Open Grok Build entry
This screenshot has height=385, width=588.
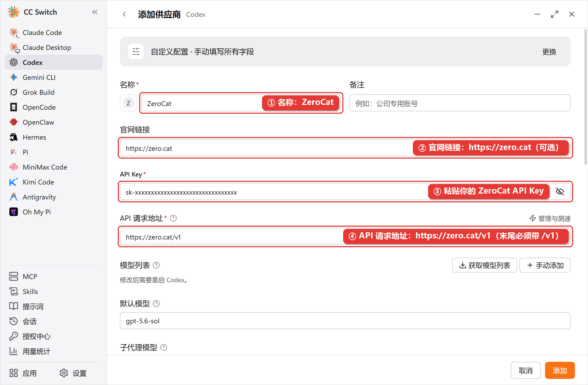coord(54,92)
